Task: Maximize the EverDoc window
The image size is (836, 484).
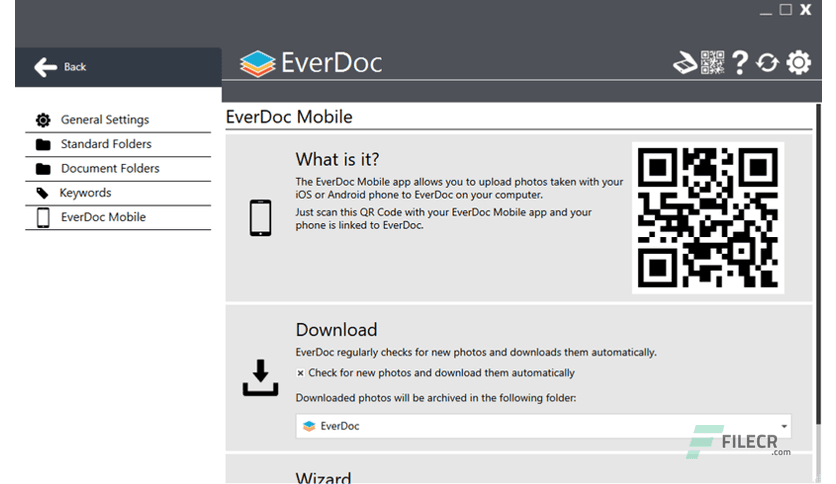Action: [785, 10]
